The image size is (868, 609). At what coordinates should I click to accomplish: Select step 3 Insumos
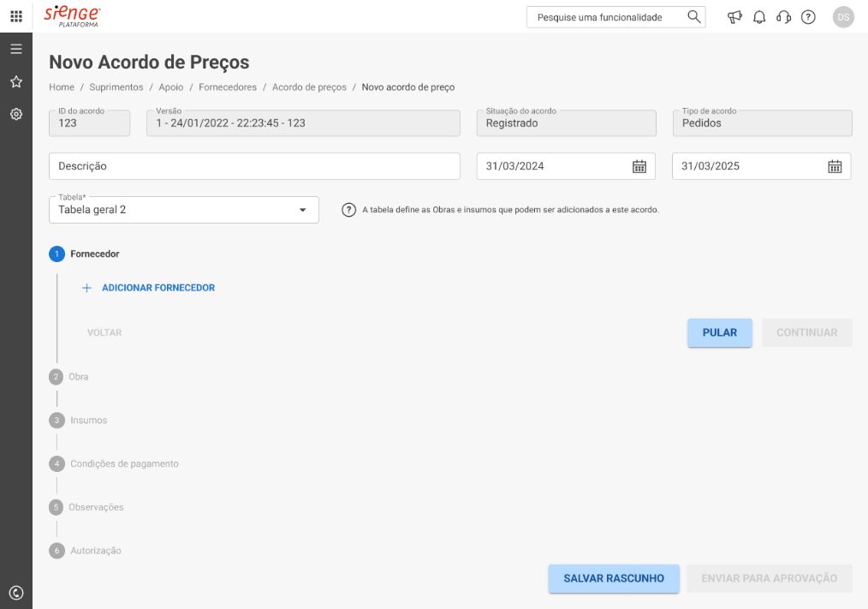pyautogui.click(x=78, y=421)
